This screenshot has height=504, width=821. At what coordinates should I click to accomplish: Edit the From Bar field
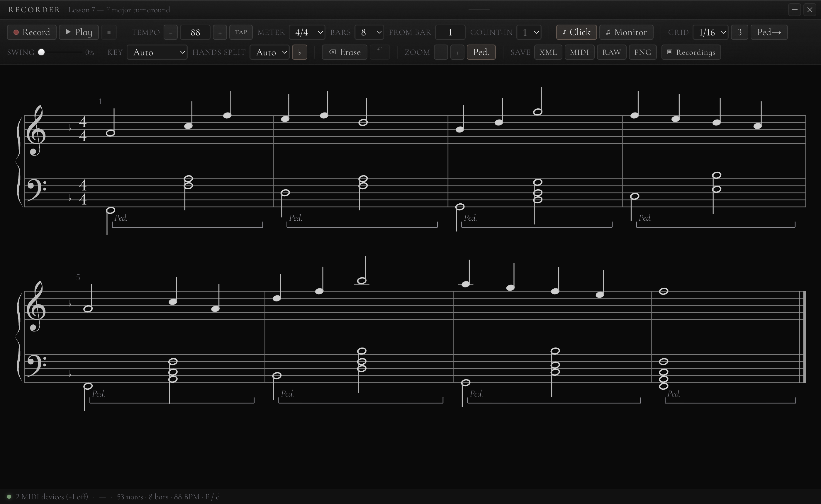450,32
